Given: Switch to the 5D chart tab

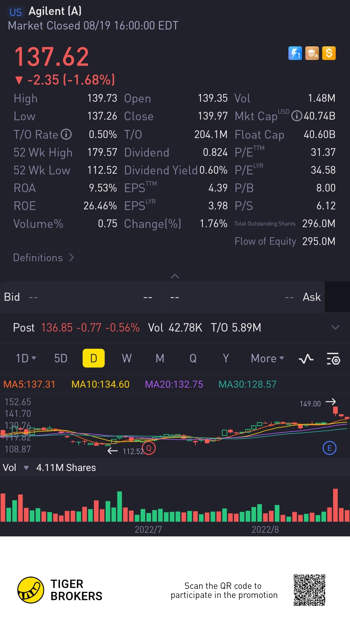Looking at the screenshot, I should 61,358.
